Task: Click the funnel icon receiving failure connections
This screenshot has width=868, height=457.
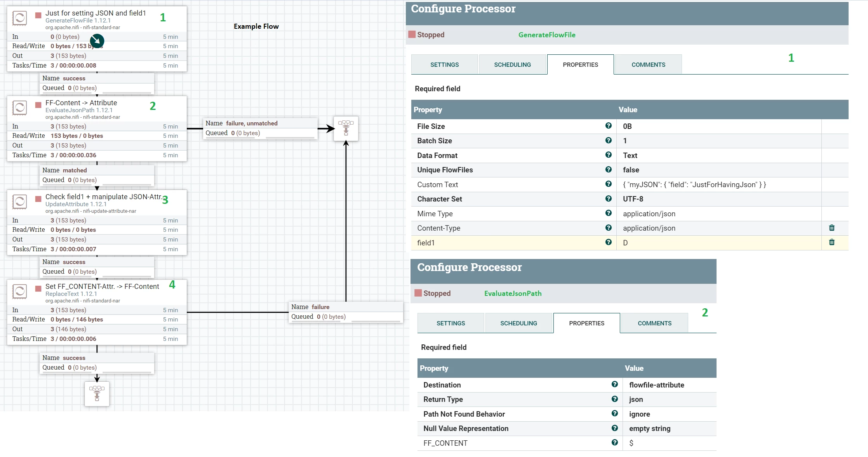Action: [x=346, y=129]
